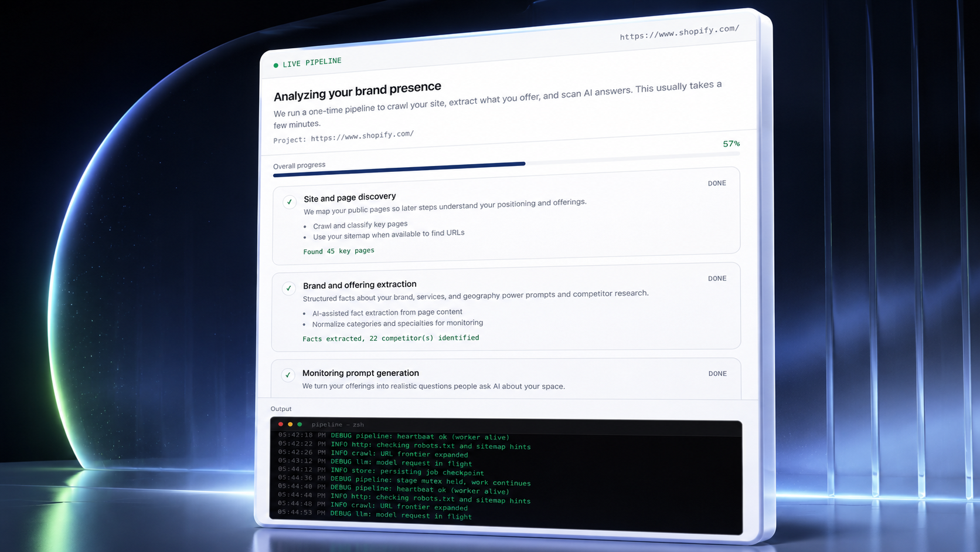Click 'AI-assisted fact extraction from page content' bullet
The width and height of the screenshot is (980, 552).
point(387,313)
